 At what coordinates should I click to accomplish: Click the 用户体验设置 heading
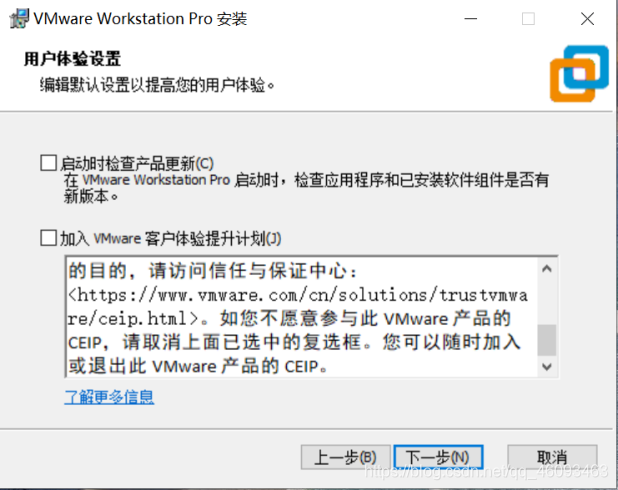(x=72, y=59)
